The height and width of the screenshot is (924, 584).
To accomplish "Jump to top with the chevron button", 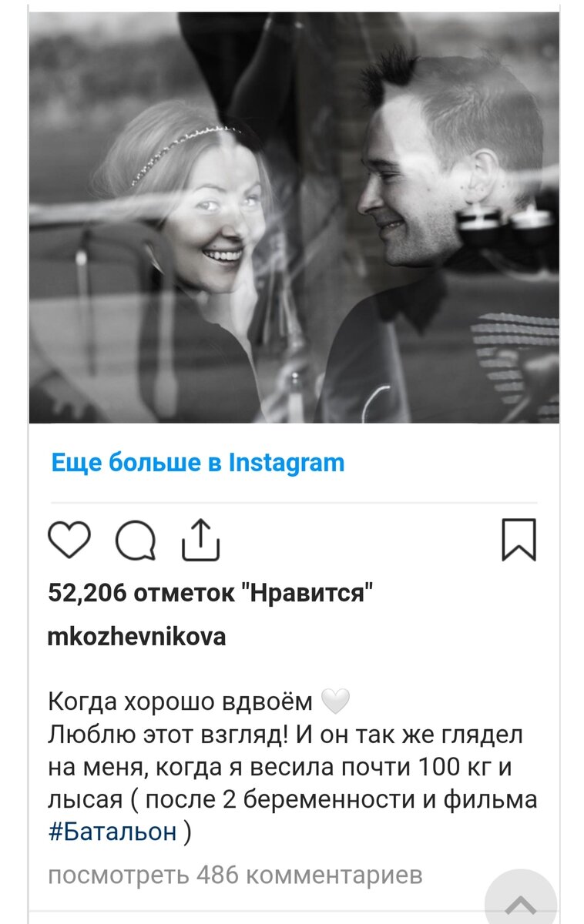I will (521, 901).
